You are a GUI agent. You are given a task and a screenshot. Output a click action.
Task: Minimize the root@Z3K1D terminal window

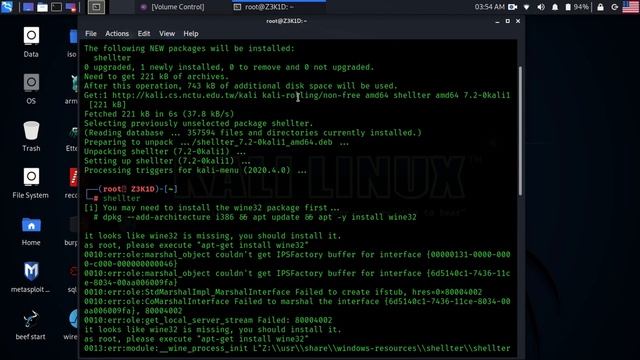tap(497, 21)
